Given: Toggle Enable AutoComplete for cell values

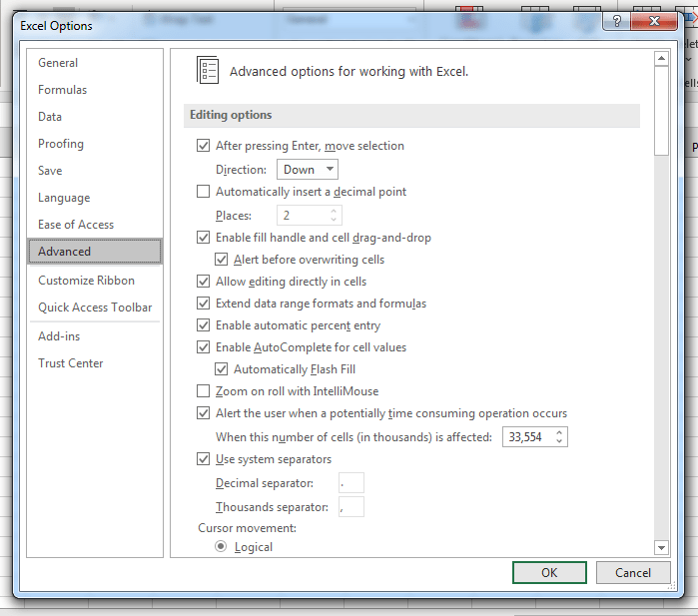Looking at the screenshot, I should click(204, 347).
